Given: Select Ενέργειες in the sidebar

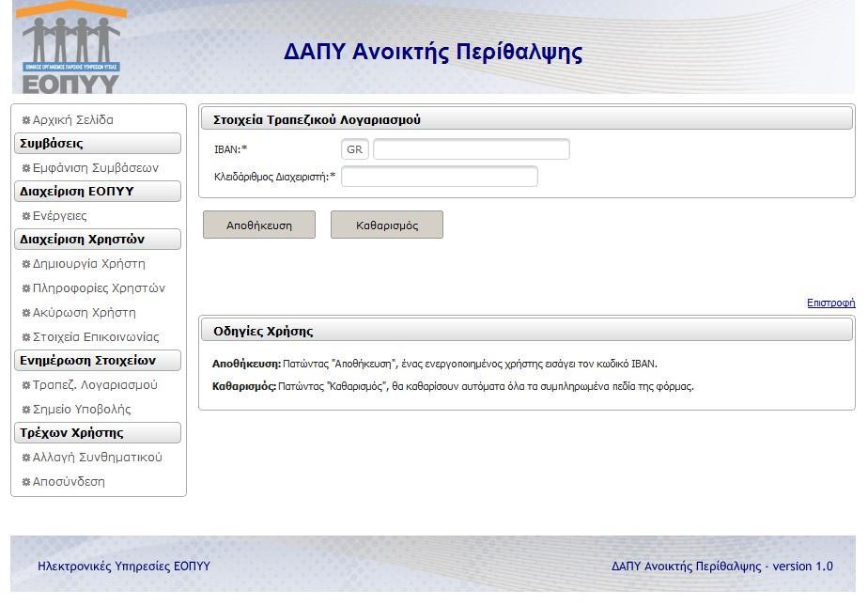Looking at the screenshot, I should [x=59, y=216].
